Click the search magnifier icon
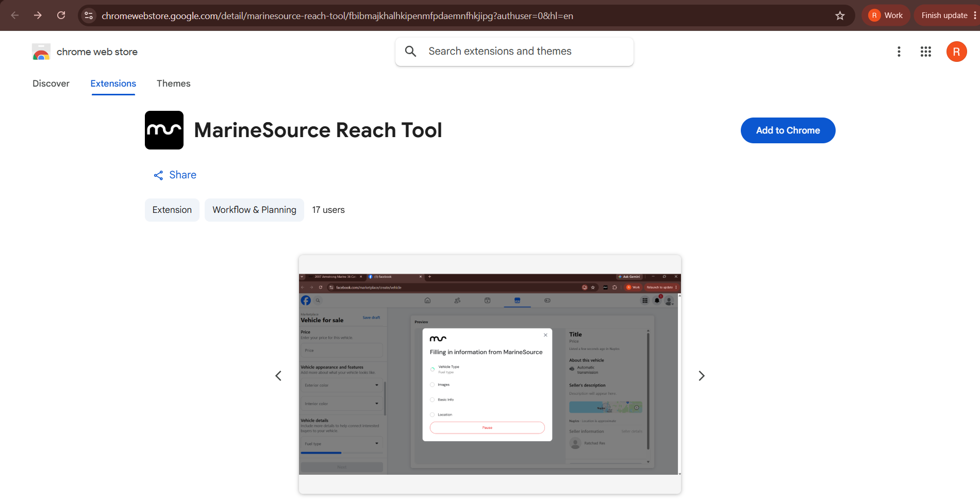 tap(410, 51)
